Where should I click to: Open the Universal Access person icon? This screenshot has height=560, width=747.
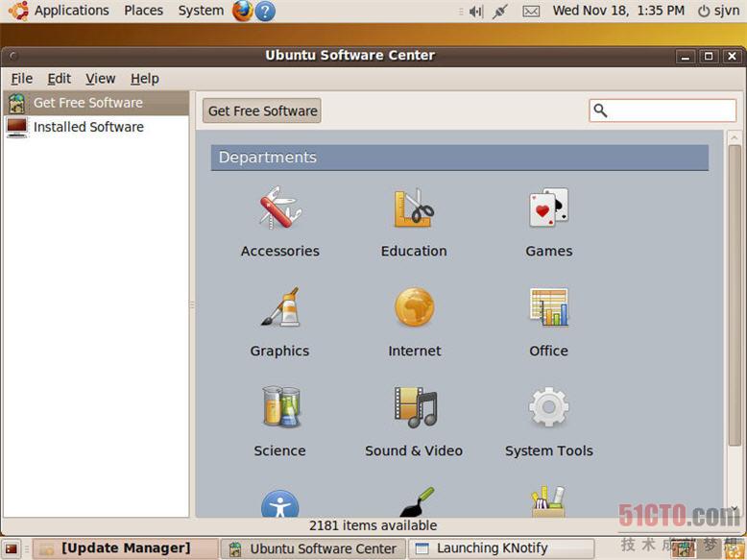280,504
